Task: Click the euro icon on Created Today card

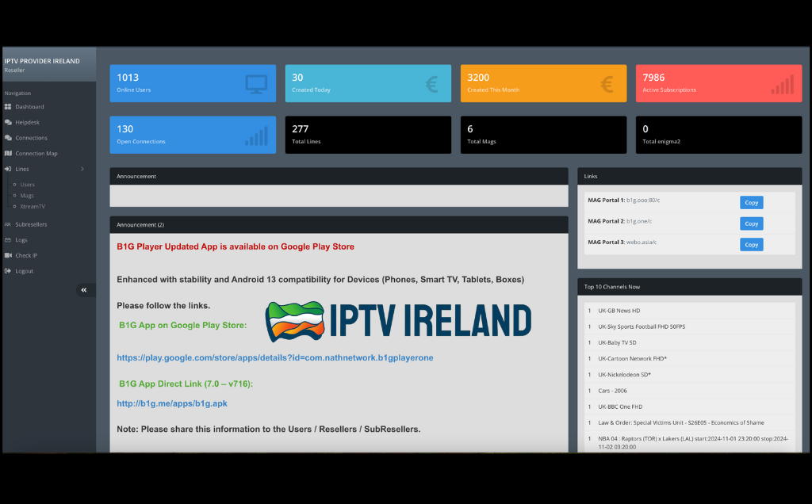Action: (432, 84)
